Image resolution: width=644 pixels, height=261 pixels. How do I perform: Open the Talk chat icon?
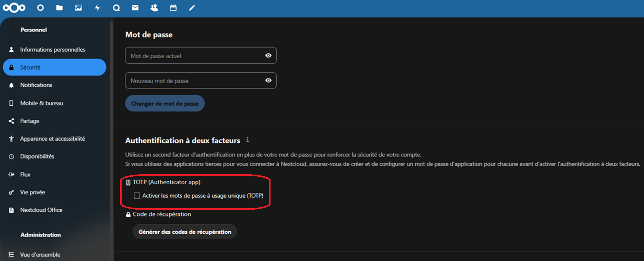click(116, 8)
